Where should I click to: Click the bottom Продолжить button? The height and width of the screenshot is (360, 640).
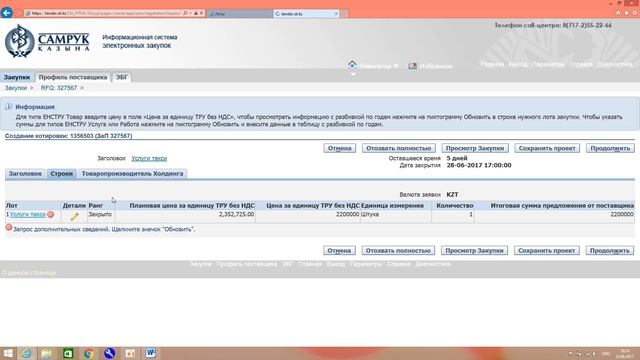[x=610, y=250]
